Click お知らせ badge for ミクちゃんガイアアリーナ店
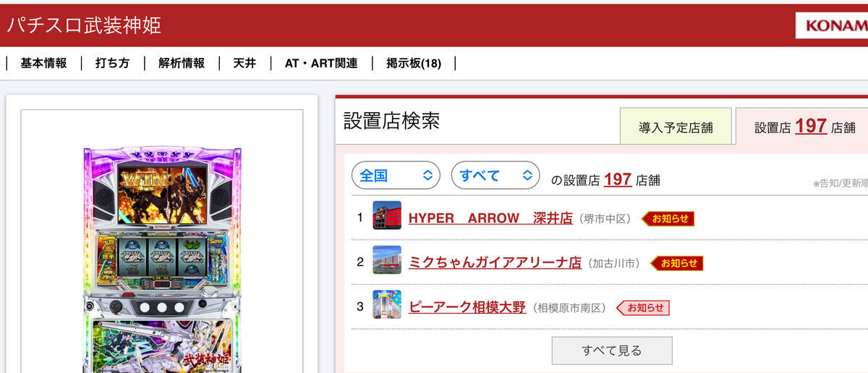Image resolution: width=868 pixels, height=373 pixels. click(x=677, y=263)
